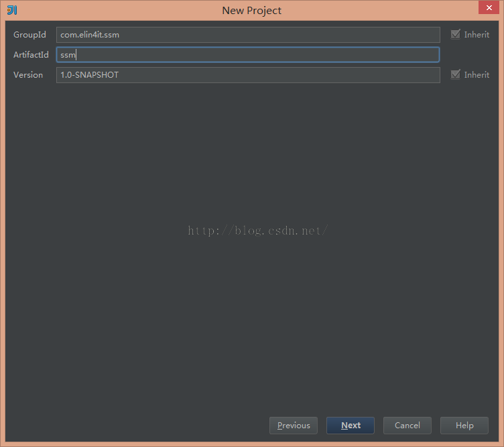
Task: Open Help for this dialog
Action: [x=464, y=426]
